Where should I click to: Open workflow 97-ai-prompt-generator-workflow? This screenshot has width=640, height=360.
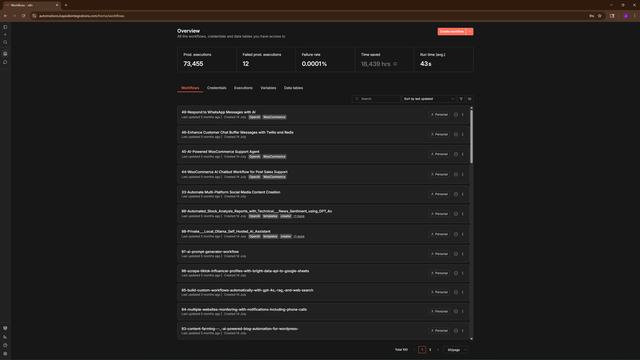210,251
